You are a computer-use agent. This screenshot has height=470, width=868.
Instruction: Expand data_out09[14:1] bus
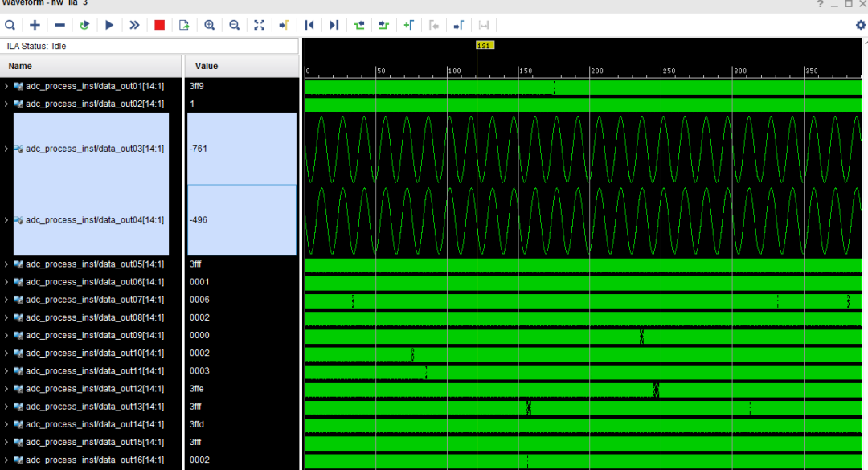(x=6, y=335)
